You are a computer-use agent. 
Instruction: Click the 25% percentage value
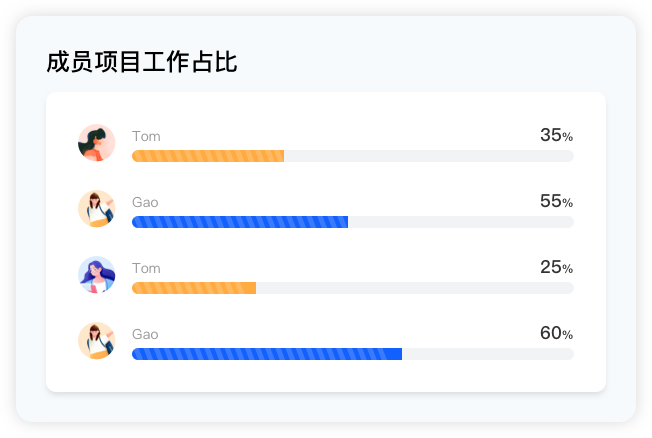(x=556, y=268)
